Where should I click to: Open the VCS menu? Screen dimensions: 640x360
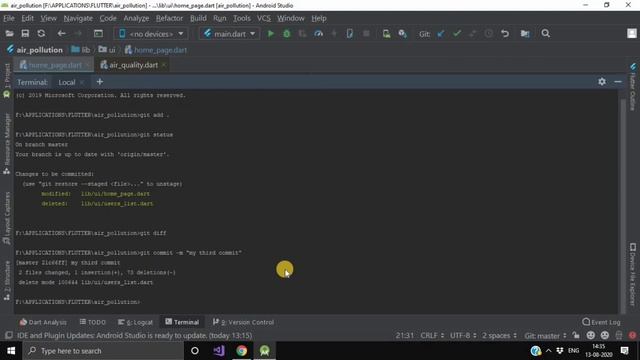pos(264,18)
